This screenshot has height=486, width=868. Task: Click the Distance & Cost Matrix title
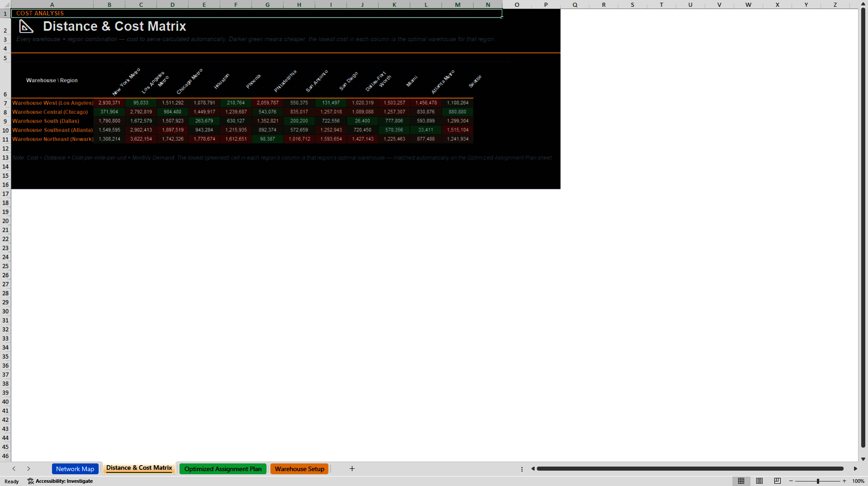click(x=114, y=27)
